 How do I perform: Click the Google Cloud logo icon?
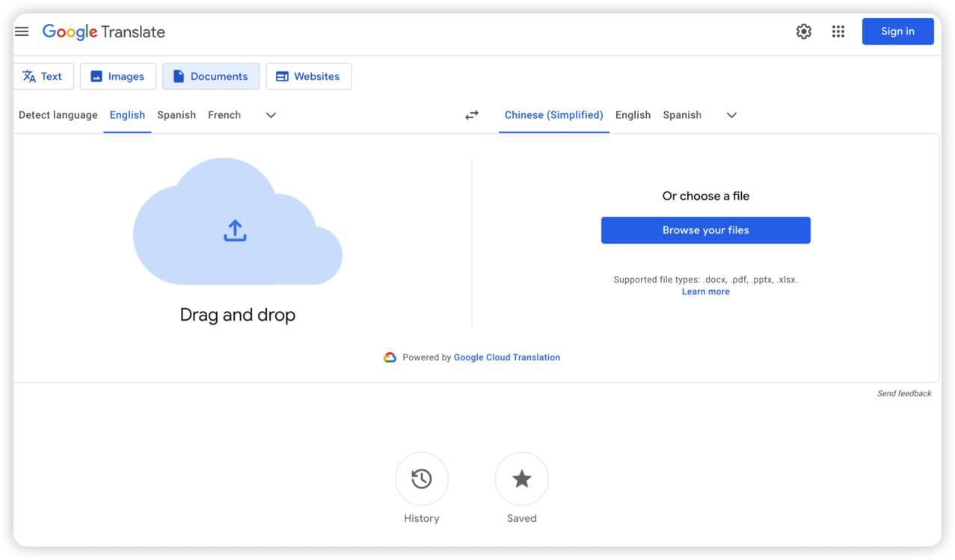click(x=390, y=357)
